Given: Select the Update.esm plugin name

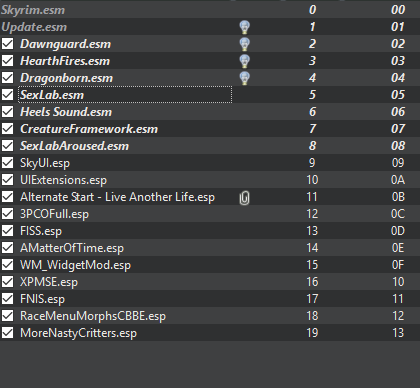Looking at the screenshot, I should pyautogui.click(x=34, y=27).
